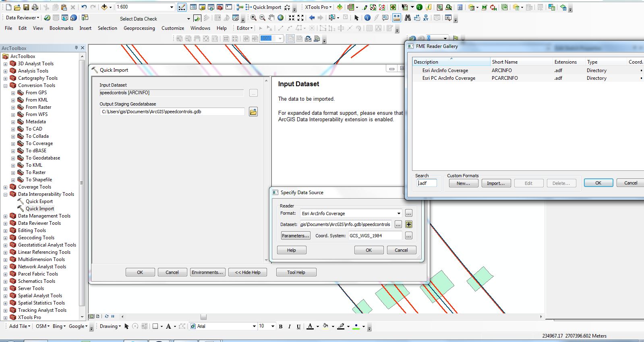Image resolution: width=644 pixels, height=342 pixels.
Task: Open the map scale 1:600 dropdown
Action: [x=172, y=7]
